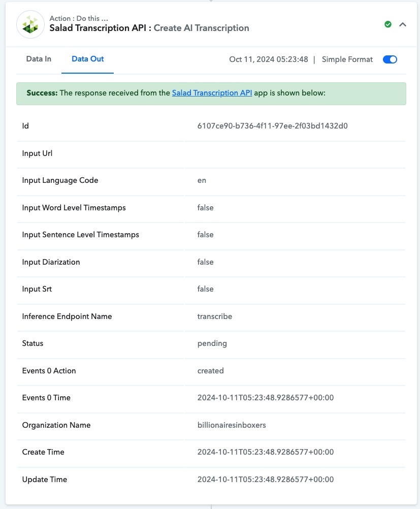Click the Input Diarization label
420x509 pixels.
[51, 262]
